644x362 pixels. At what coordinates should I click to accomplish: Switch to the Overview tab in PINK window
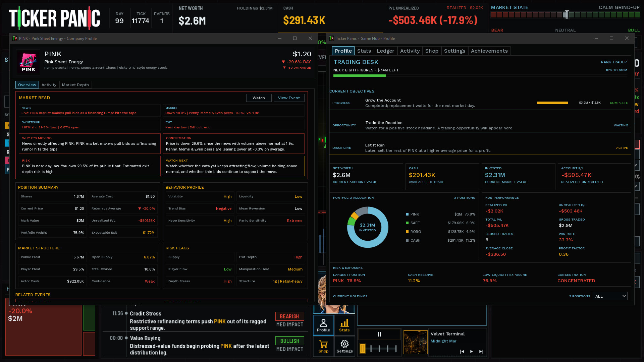coord(27,85)
